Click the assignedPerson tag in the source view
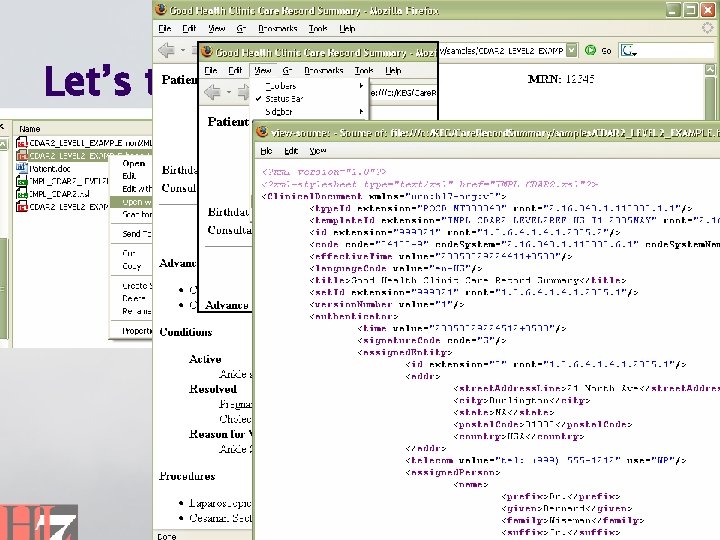The height and width of the screenshot is (540, 720). pos(453,472)
